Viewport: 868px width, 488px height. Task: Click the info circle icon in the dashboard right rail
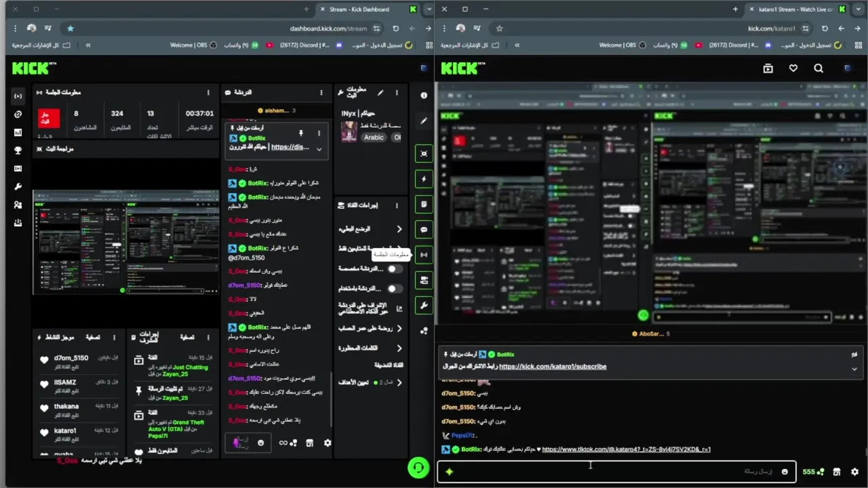(x=424, y=96)
